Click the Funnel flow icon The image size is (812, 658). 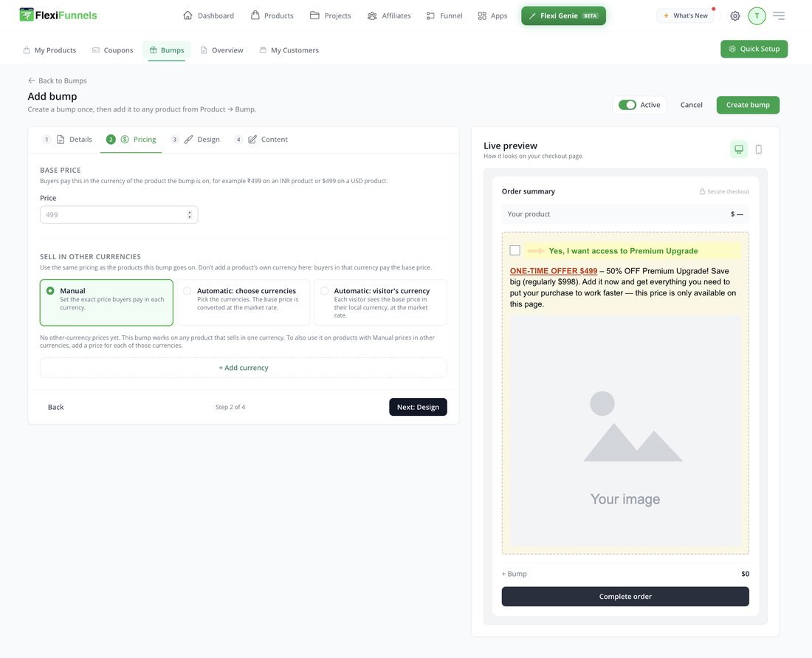[x=430, y=16]
